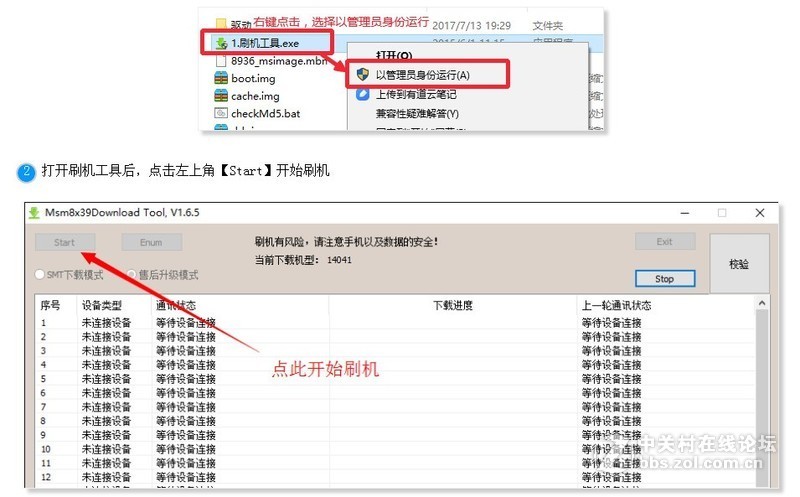Click the 序号 column header
The image size is (800, 497).
click(51, 305)
